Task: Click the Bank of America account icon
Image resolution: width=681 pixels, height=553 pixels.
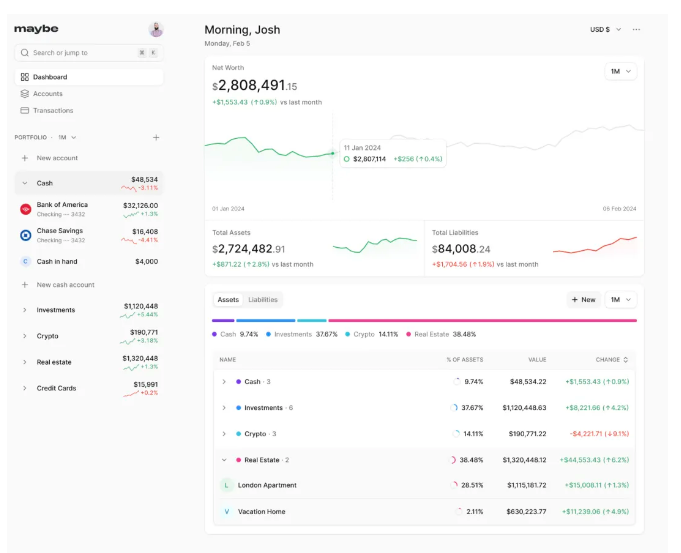Action: [26, 209]
